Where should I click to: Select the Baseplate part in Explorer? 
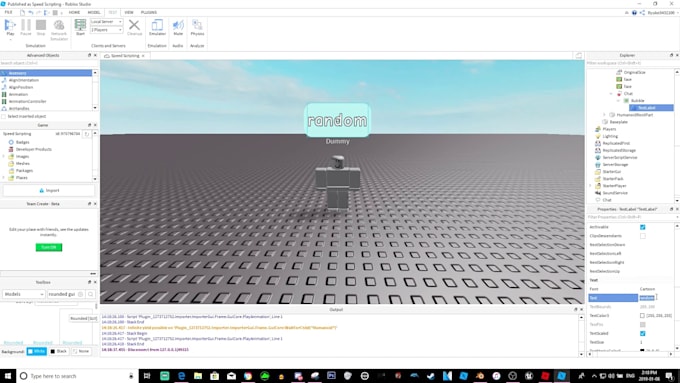618,122
